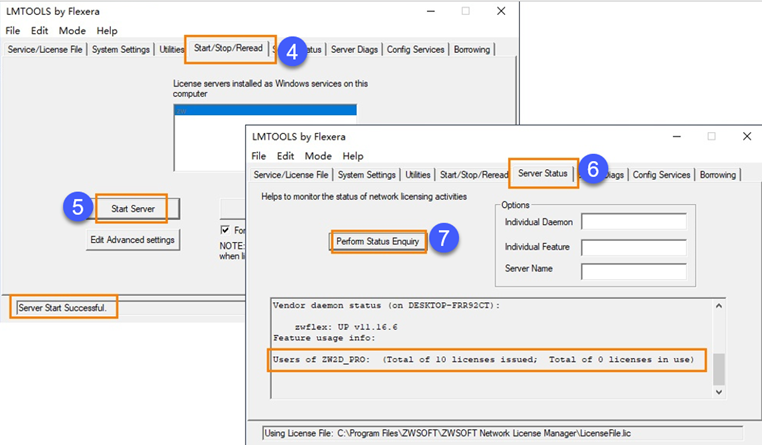Image resolution: width=762 pixels, height=445 pixels.
Task: Click the 'Feature usage info:' line
Action: tap(324, 338)
